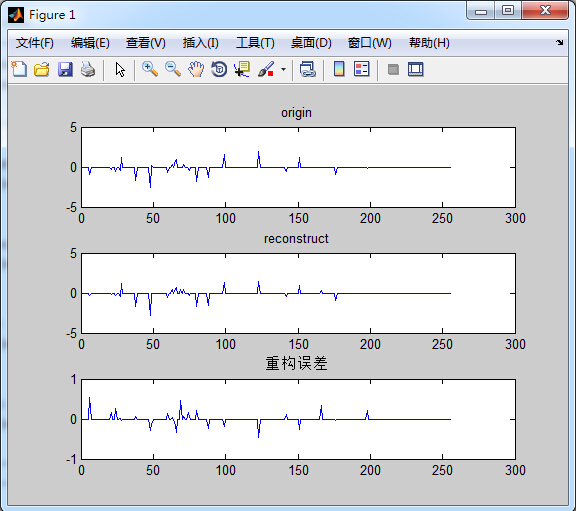The height and width of the screenshot is (511, 576).
Task: Insert Colorbar using toolbar icon
Action: [x=339, y=69]
